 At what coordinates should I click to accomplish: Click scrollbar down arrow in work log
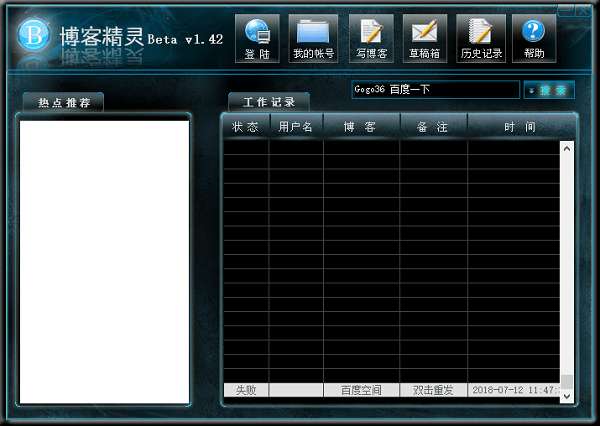[567, 396]
